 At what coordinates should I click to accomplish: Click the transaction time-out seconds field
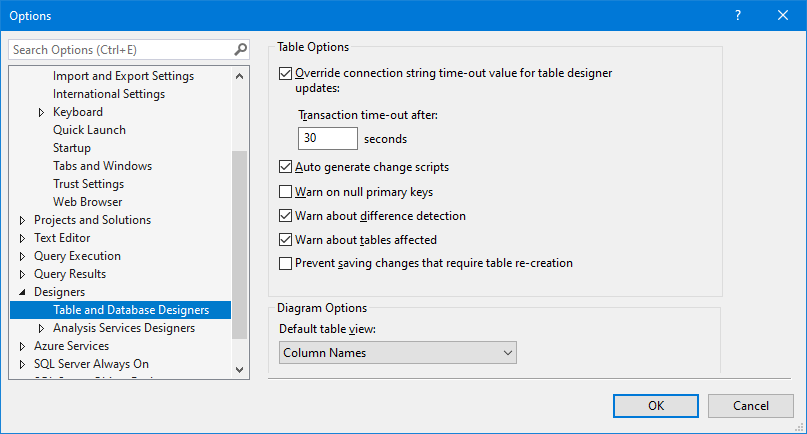coord(328,139)
